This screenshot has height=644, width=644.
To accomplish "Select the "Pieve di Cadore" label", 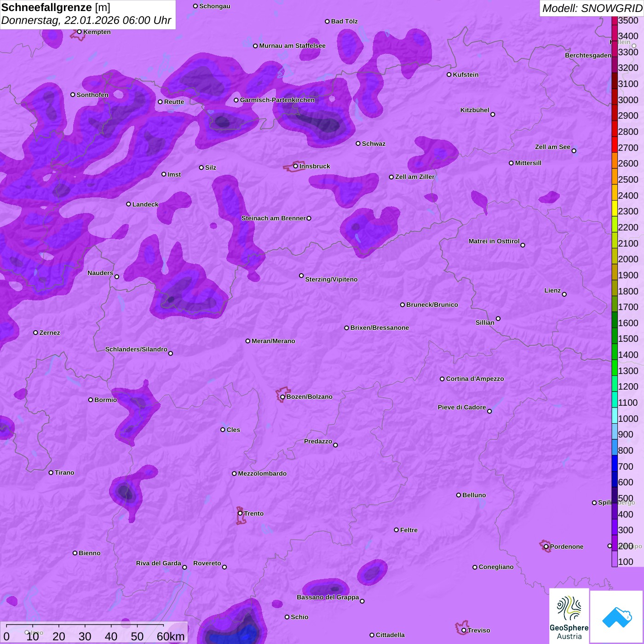I will click(462, 407).
